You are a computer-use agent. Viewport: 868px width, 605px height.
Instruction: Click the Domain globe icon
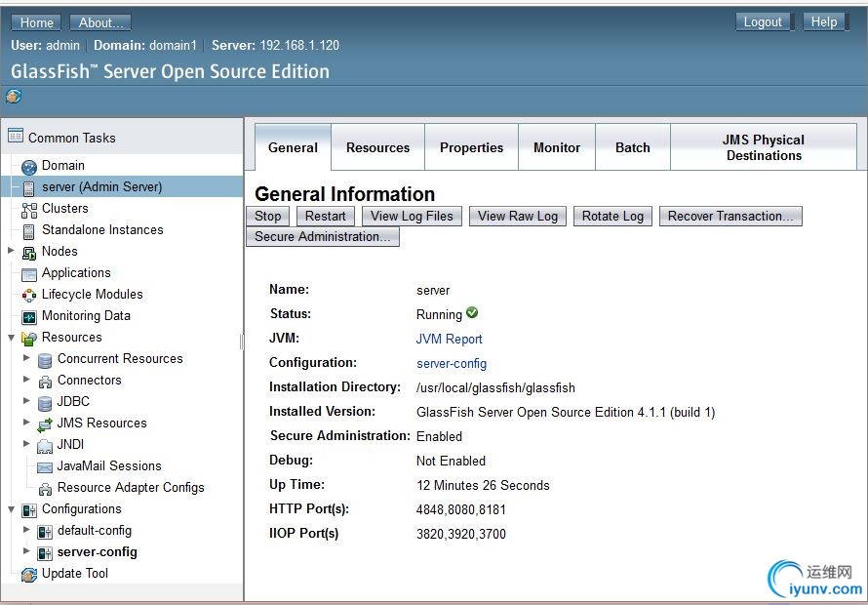tap(29, 167)
